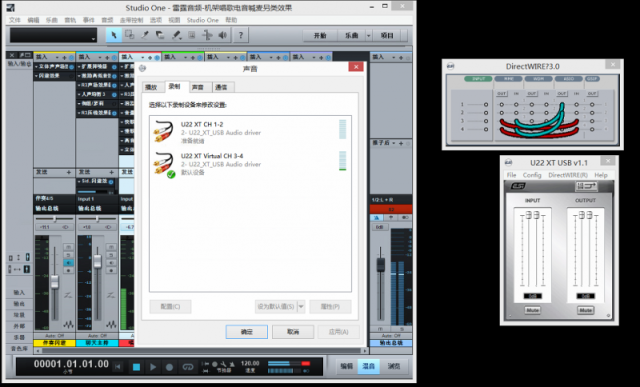
Task: Toggle Solo on the 聊天主持 mixer channel
Action: point(111,255)
